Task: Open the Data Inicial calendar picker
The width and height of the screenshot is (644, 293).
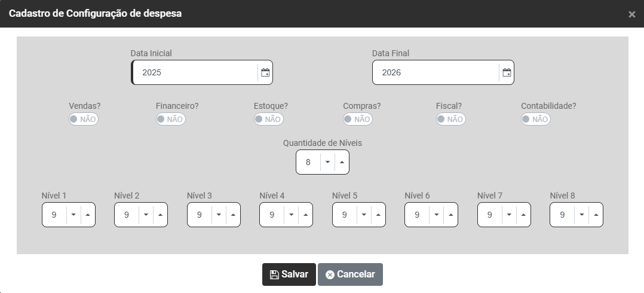Action: [266, 73]
